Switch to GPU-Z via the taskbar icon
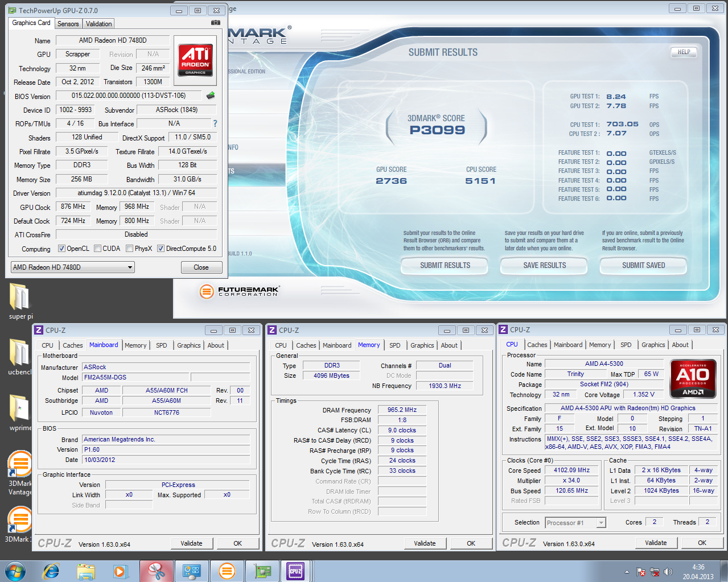The image size is (728, 582). [262, 571]
